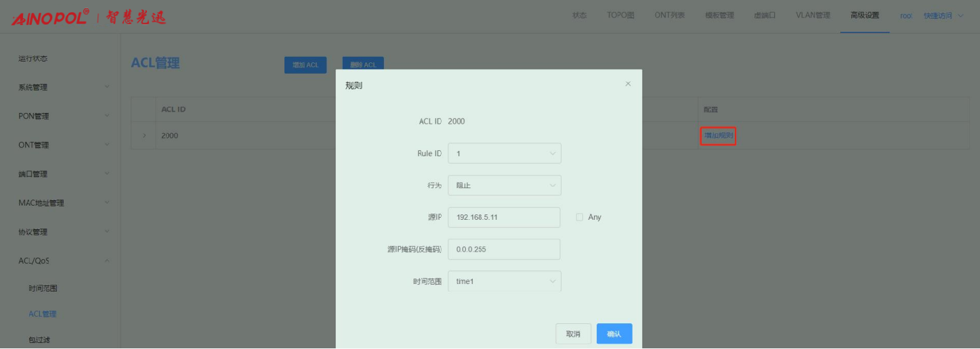Expand the MAC地址管理 sidebar chevron
980x349 pixels.
click(x=106, y=203)
